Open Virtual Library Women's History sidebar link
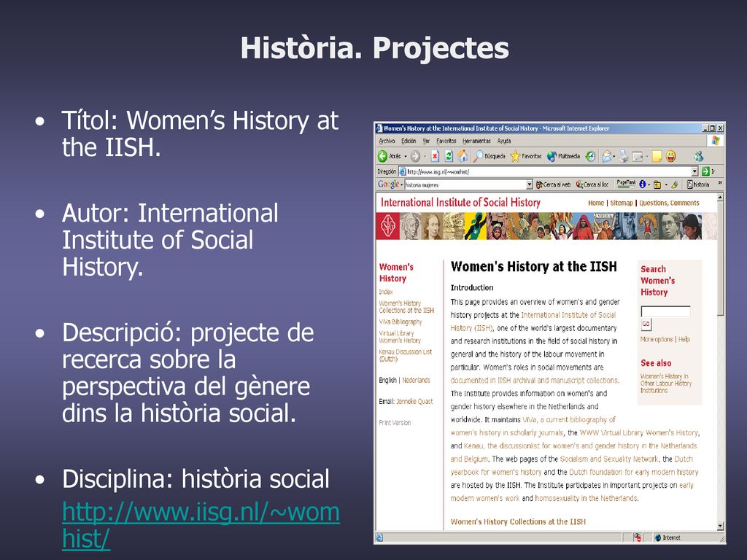Screen dimensions: 747x560 (400, 337)
